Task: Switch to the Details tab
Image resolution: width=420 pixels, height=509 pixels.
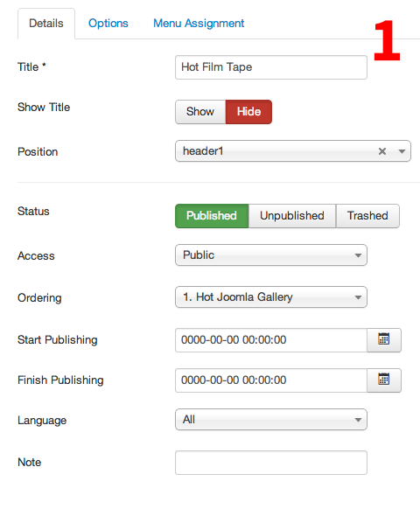Action: coord(46,24)
